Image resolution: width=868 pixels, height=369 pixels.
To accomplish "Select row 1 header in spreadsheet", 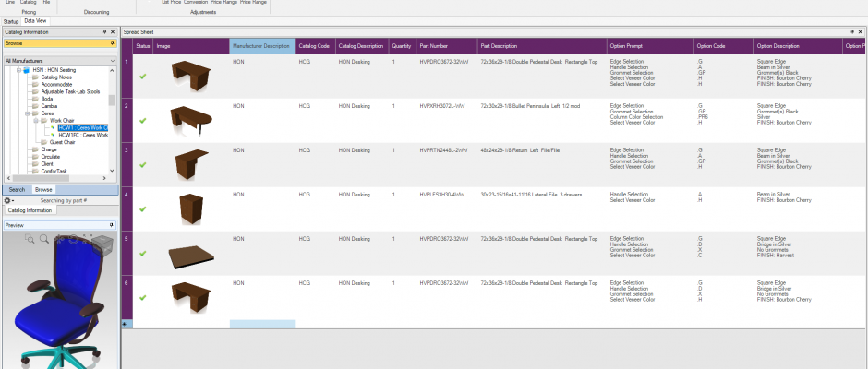I will tap(127, 76).
